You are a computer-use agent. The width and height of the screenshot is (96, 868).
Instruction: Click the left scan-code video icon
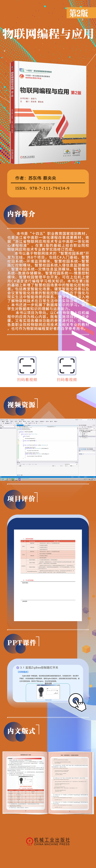(x=27, y=366)
